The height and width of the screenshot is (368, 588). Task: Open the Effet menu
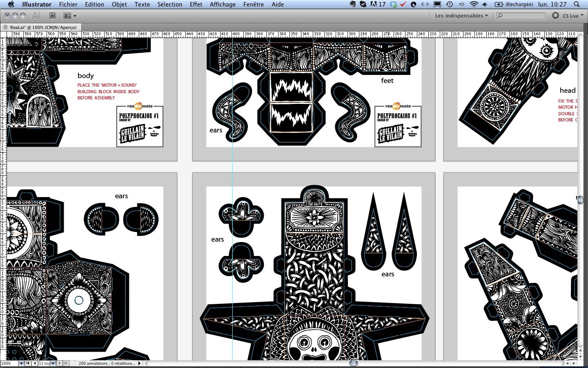(x=196, y=4)
